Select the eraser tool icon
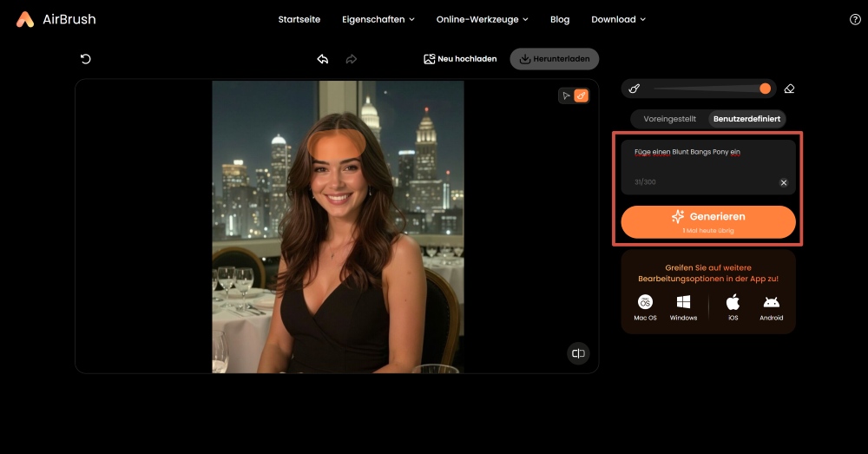Screen dimensions: 868x454 (789, 89)
